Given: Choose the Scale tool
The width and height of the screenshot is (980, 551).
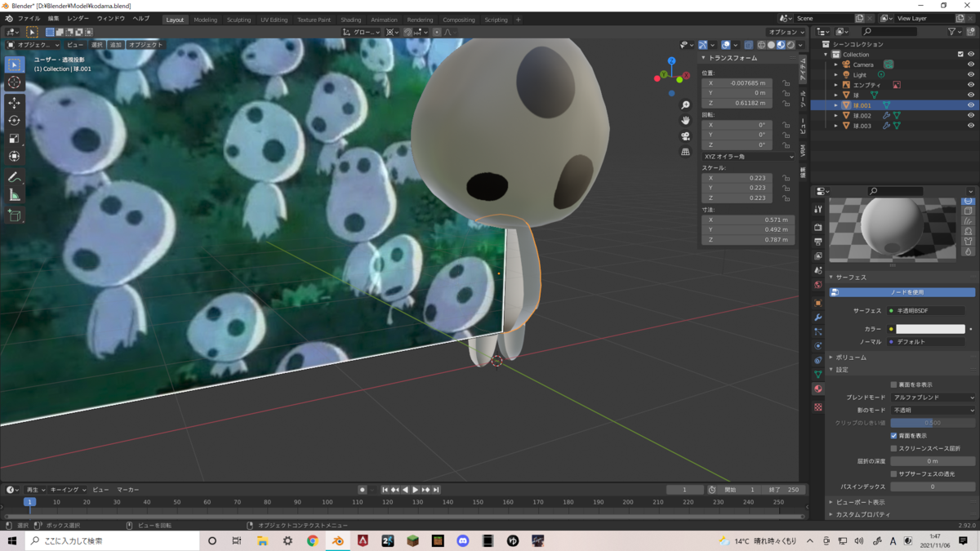Looking at the screenshot, I should tap(15, 139).
